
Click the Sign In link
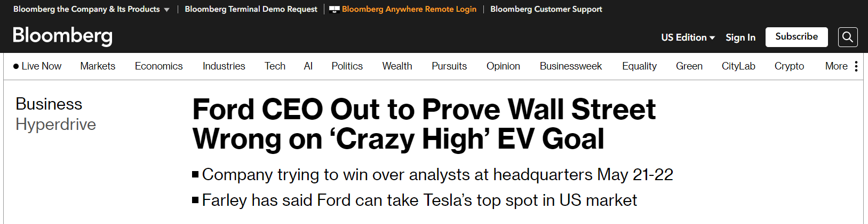(740, 37)
